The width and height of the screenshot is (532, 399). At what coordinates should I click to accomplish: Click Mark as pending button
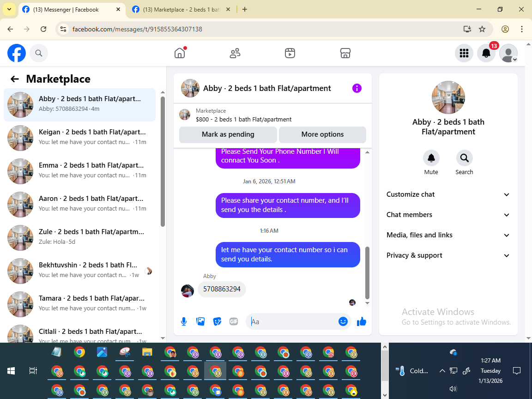pyautogui.click(x=228, y=134)
